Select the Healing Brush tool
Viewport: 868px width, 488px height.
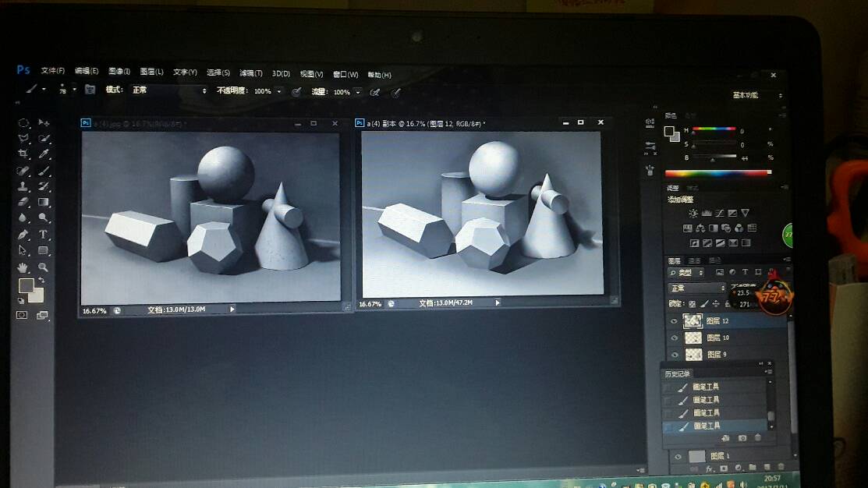(23, 171)
